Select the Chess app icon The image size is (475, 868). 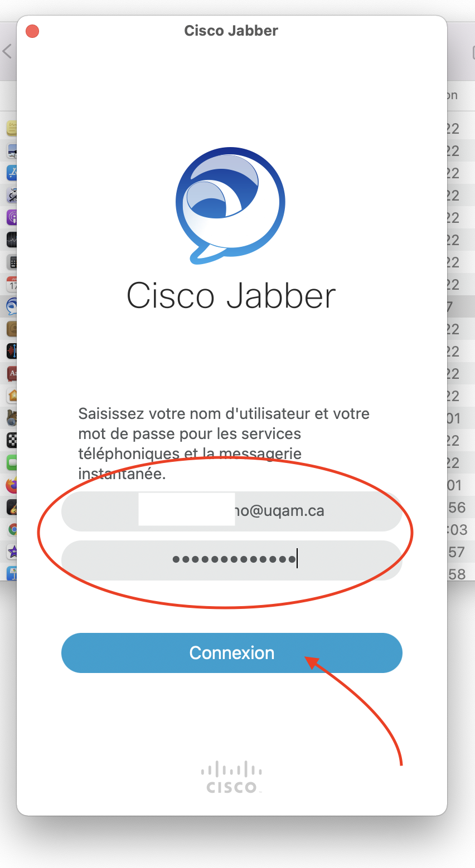[x=12, y=440]
